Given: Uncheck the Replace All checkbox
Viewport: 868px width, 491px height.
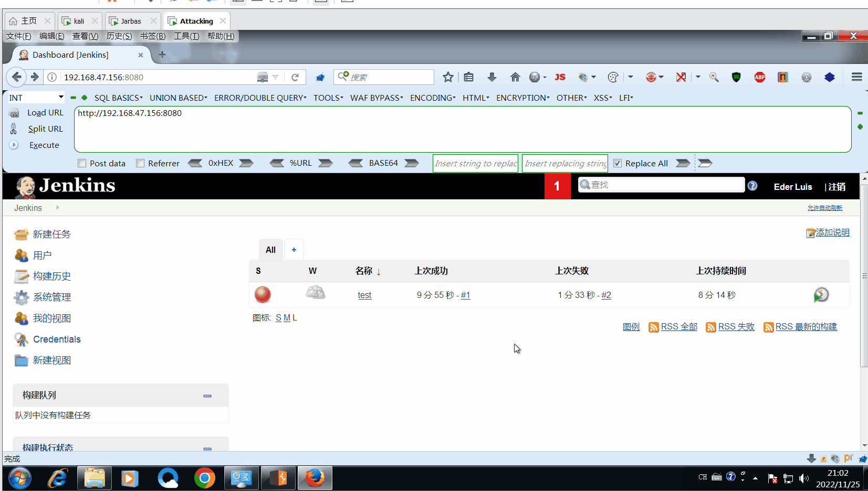Looking at the screenshot, I should click(x=618, y=163).
